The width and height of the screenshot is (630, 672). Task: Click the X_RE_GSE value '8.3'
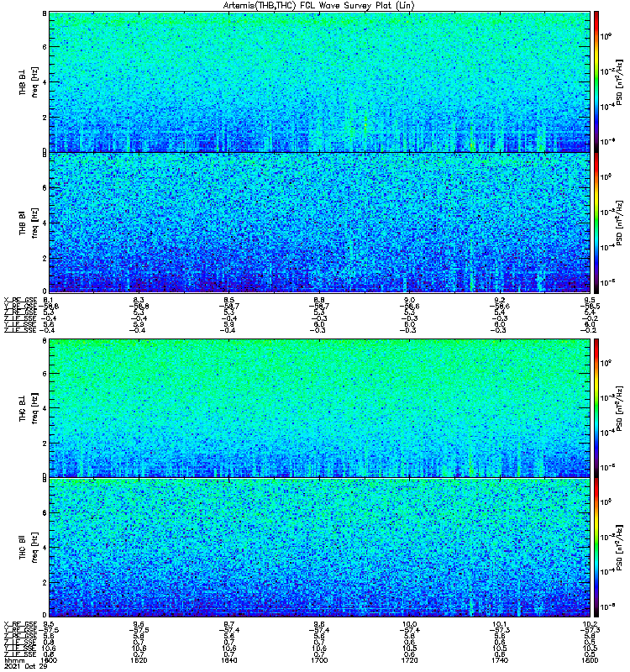point(139,300)
